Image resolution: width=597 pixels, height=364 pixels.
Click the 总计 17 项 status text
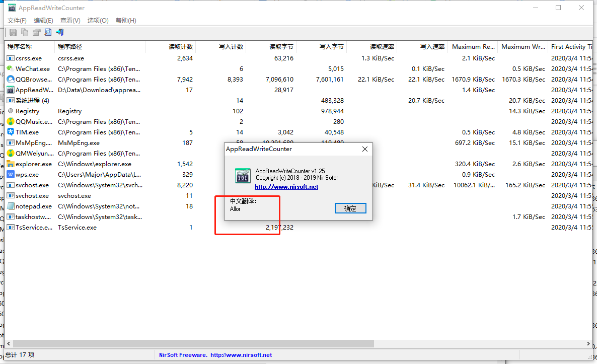pyautogui.click(x=20, y=355)
